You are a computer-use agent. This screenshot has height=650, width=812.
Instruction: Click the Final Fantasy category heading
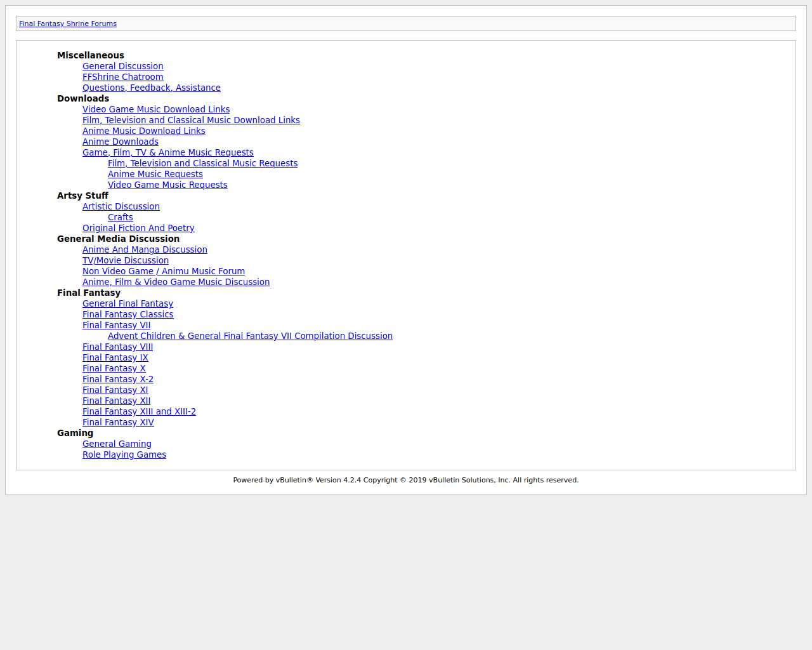click(x=89, y=293)
